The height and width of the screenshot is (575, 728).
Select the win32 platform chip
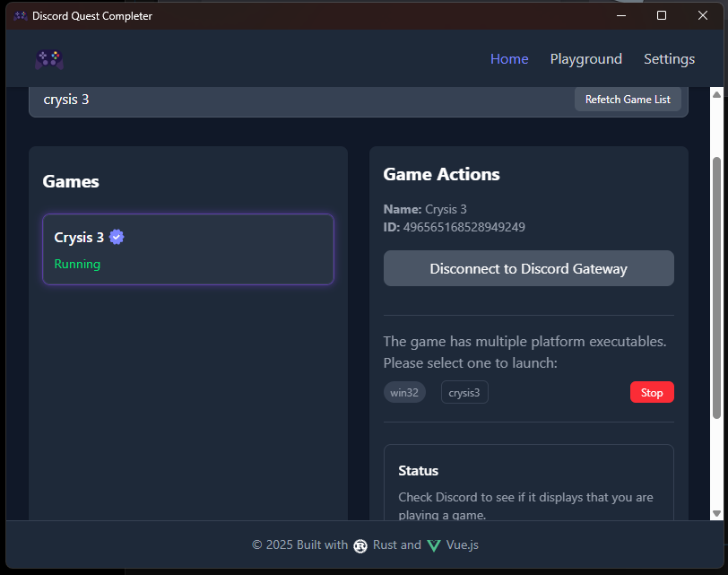(404, 393)
